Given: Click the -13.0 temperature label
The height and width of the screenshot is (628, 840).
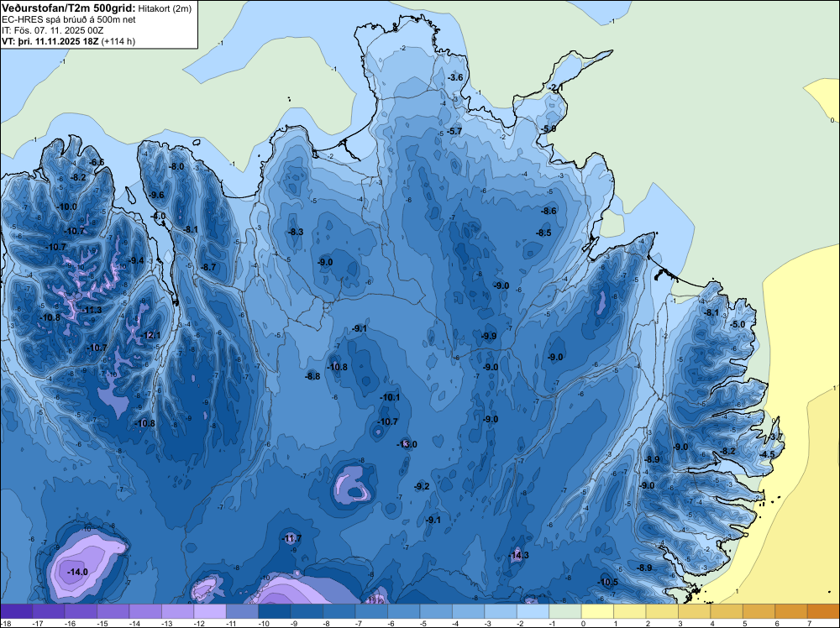Looking at the screenshot, I should click(x=407, y=444).
